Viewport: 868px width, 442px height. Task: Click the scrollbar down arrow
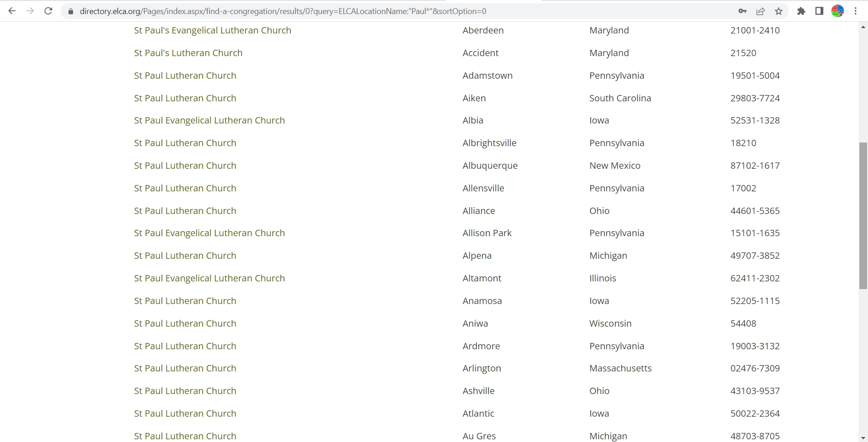click(863, 437)
